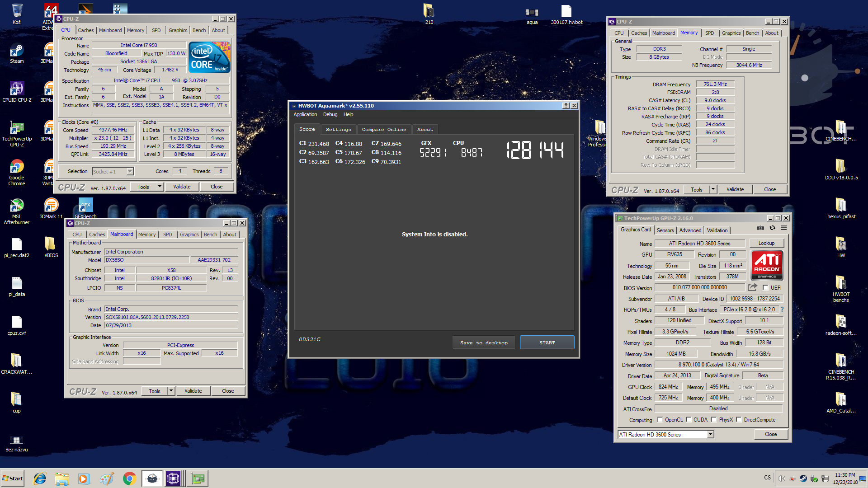Viewport: 868px width, 488px height.
Task: Click the START button in Aquamark
Action: 547,343
